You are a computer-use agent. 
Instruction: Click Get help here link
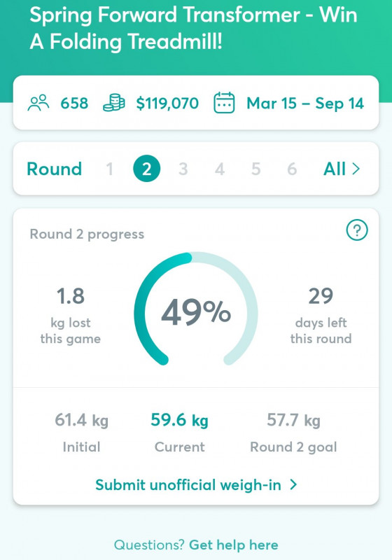click(x=234, y=545)
